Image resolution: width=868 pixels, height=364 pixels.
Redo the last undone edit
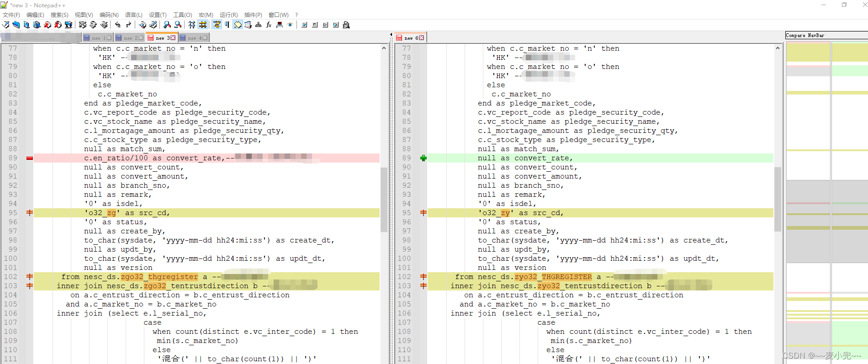pos(128,25)
